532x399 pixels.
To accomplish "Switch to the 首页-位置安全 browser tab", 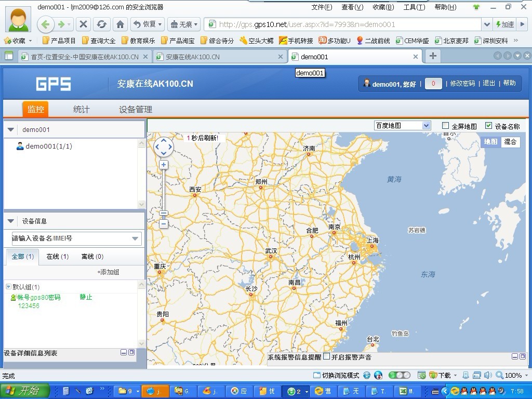I will [x=84, y=57].
